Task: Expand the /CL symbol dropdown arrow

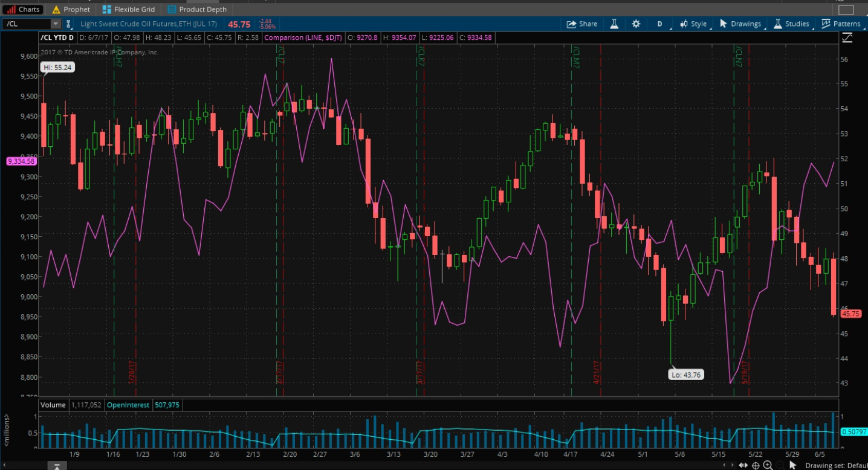Action: pos(56,24)
